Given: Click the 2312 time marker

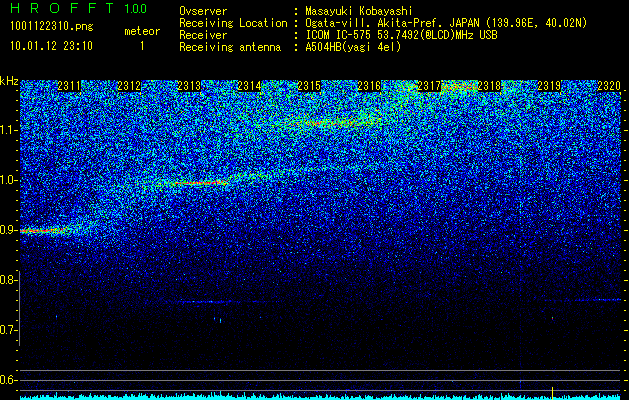Looking at the screenshot, I should point(129,86).
